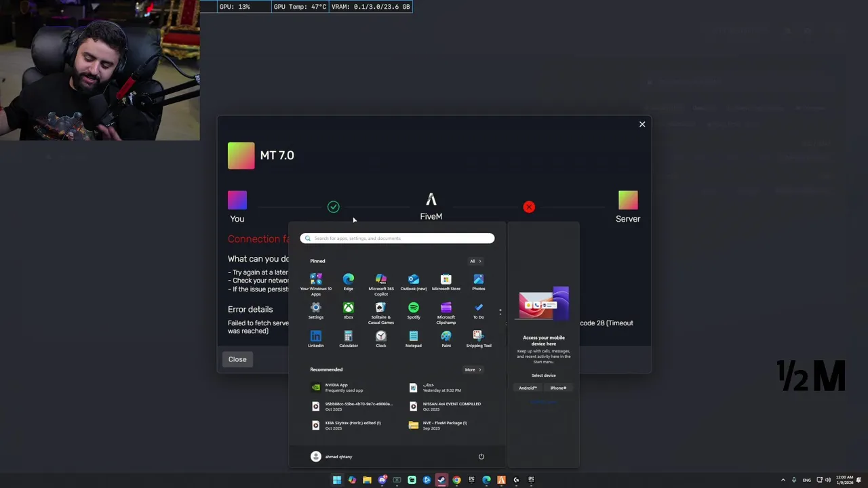Screen dimensions: 868x488
Task: Expand All pinned apps list
Action: coord(475,261)
